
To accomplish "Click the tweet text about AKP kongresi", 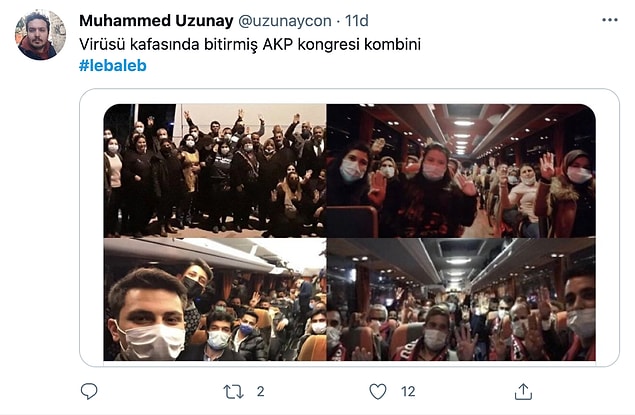I will [x=250, y=45].
